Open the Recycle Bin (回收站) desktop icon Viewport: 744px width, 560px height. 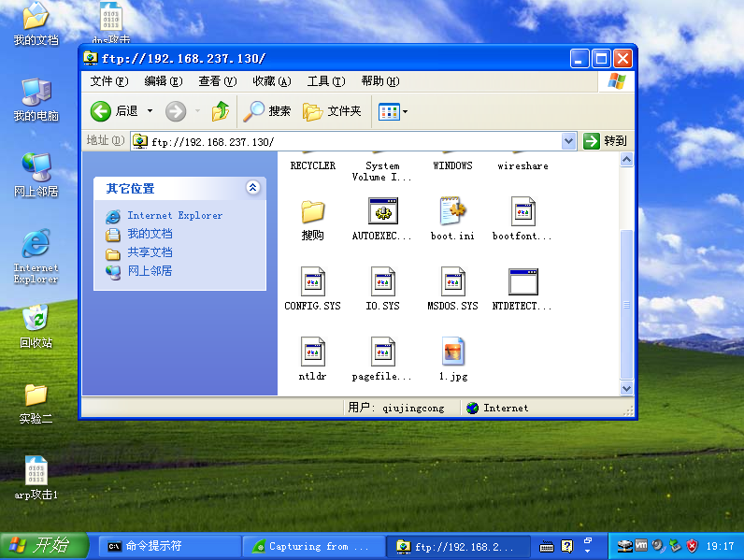click(x=36, y=326)
